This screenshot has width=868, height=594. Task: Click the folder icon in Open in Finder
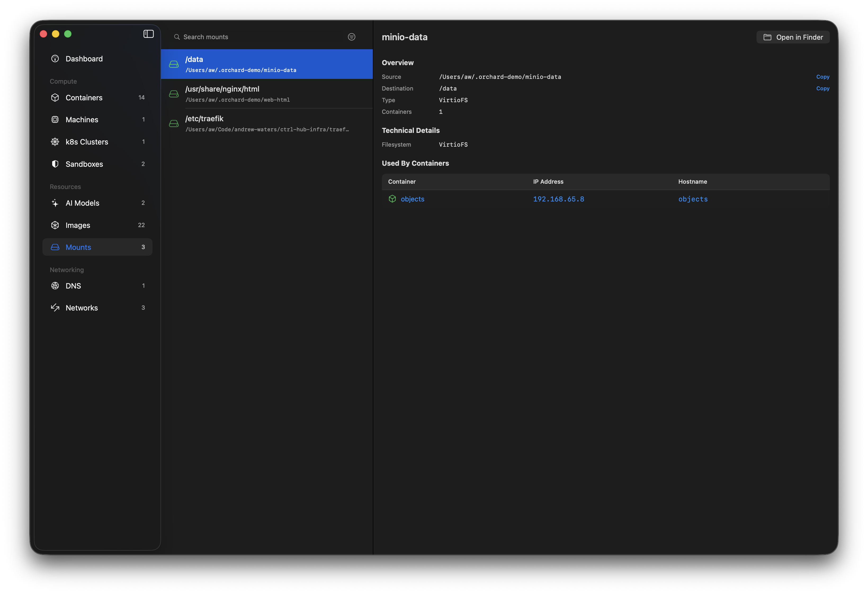click(767, 37)
